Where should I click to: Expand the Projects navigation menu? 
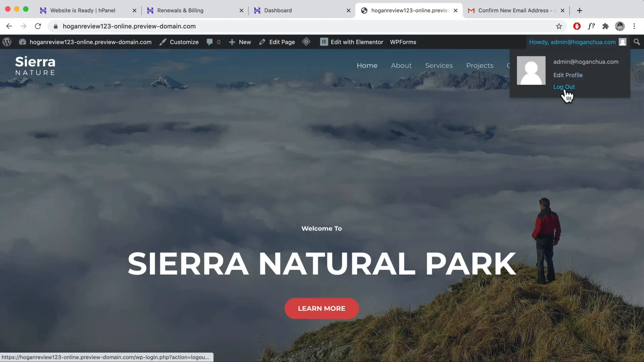480,65
